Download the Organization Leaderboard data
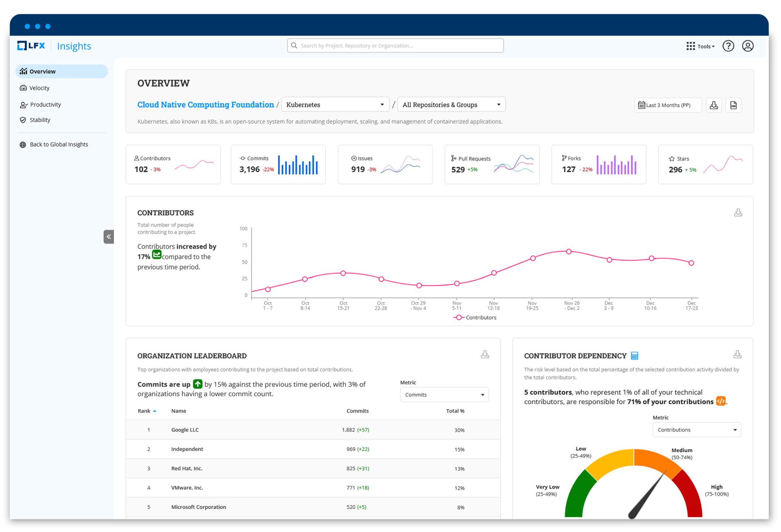This screenshot has height=532, width=781. 485,354
